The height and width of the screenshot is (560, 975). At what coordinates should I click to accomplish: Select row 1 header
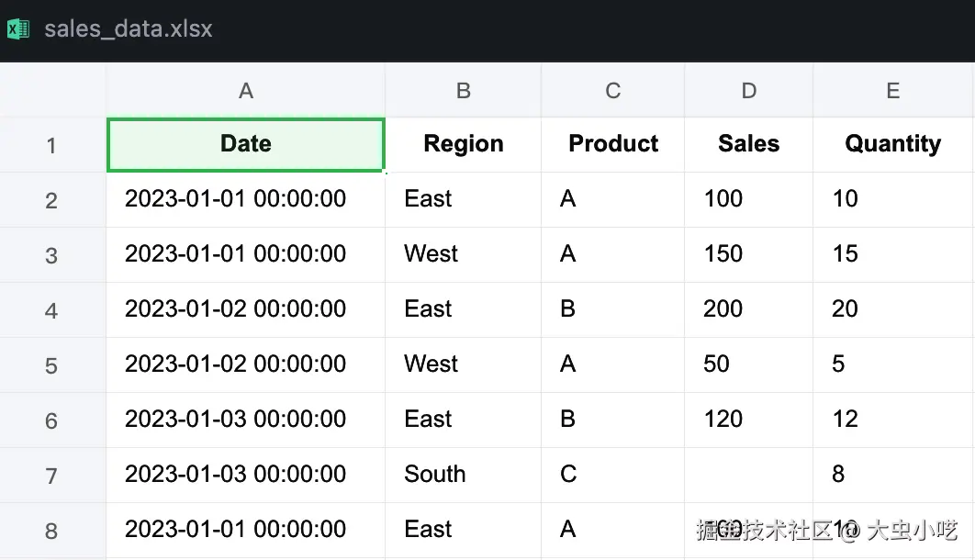point(51,145)
